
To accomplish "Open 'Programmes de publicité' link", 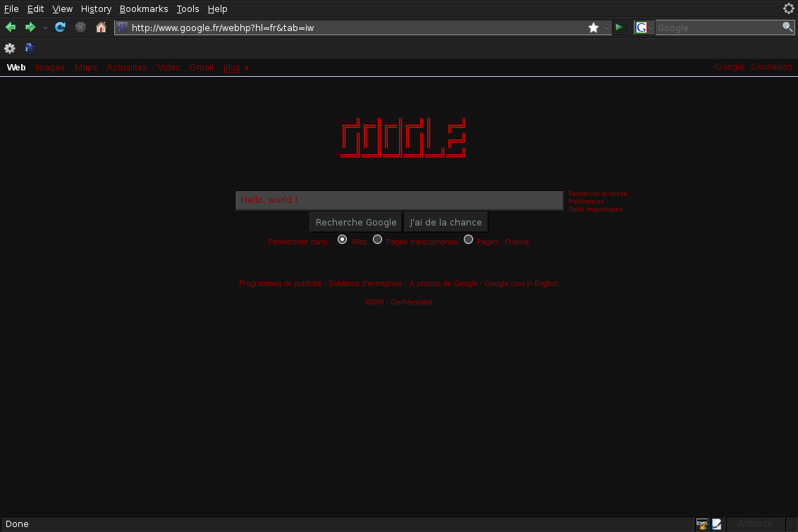I will click(x=280, y=283).
